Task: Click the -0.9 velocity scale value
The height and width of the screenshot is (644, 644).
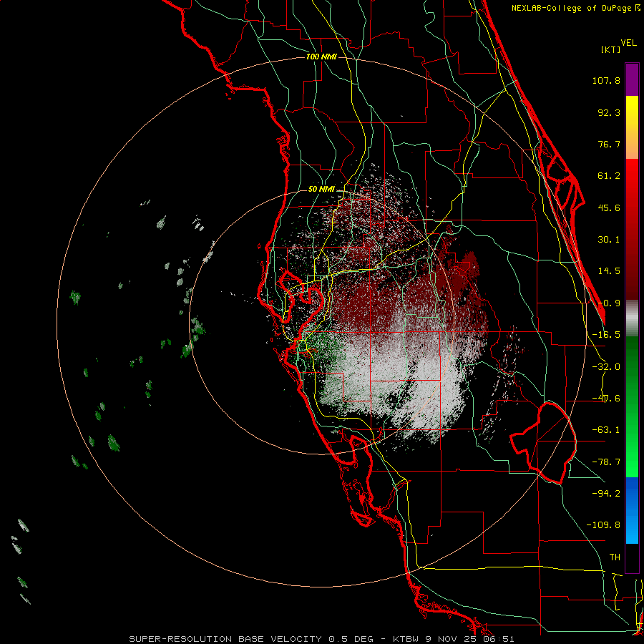Action: [609, 303]
